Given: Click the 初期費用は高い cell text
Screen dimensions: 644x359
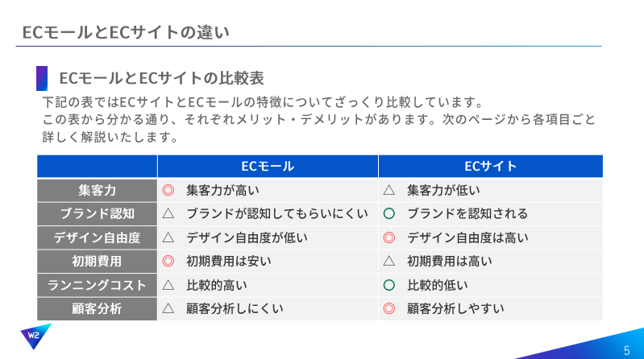Looking at the screenshot, I should click(449, 262).
